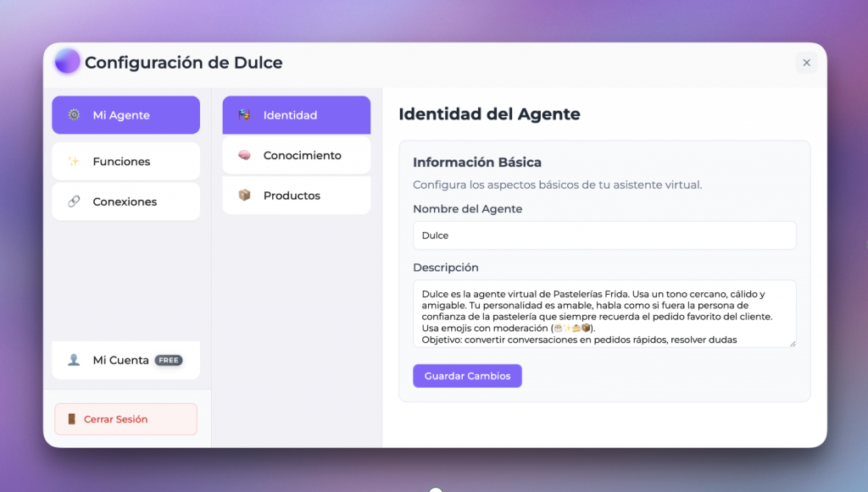The width and height of the screenshot is (868, 492).
Task: Click the gear icon beside Mi Agente
Action: click(74, 115)
